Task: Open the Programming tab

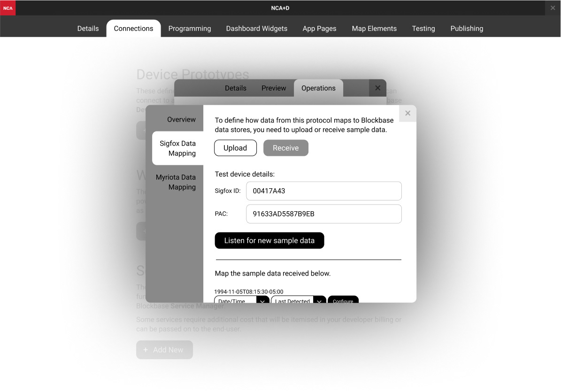Action: (x=190, y=29)
